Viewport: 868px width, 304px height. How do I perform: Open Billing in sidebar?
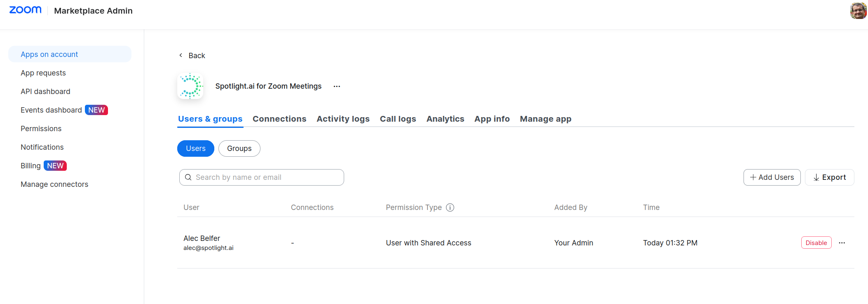click(x=30, y=166)
